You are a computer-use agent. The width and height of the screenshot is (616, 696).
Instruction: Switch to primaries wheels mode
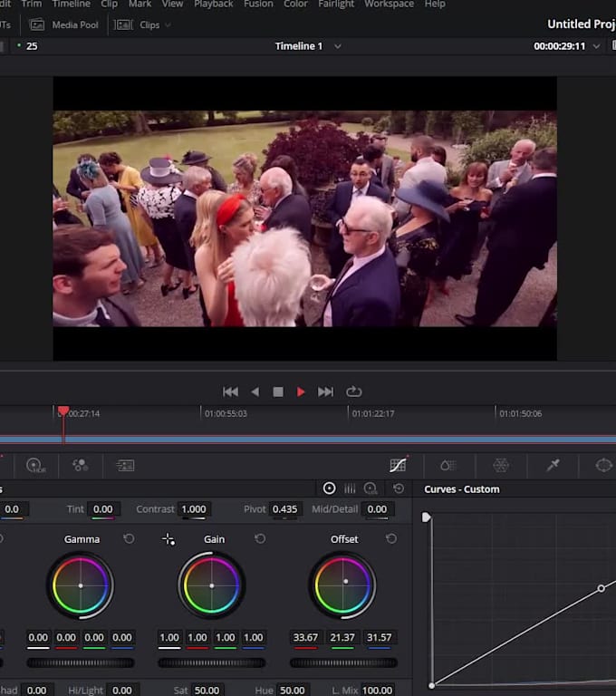coord(330,488)
